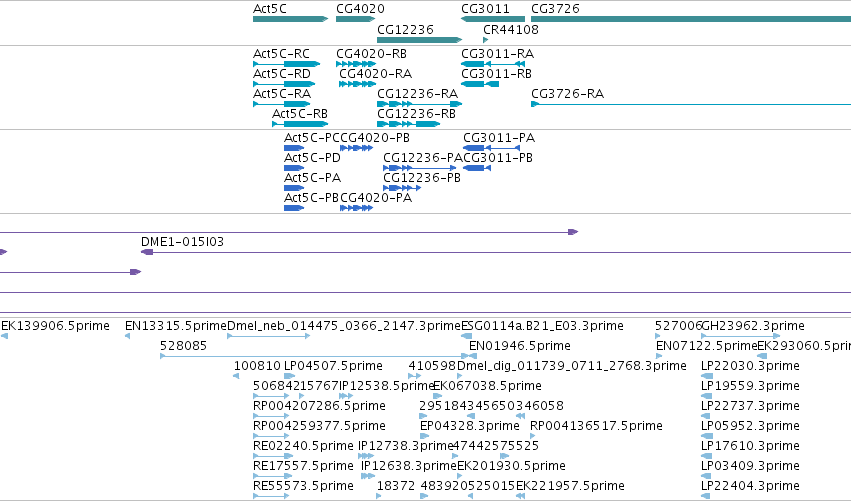Select EST LP22030.3prime
851x501 pixels.
pyautogui.click(x=707, y=377)
